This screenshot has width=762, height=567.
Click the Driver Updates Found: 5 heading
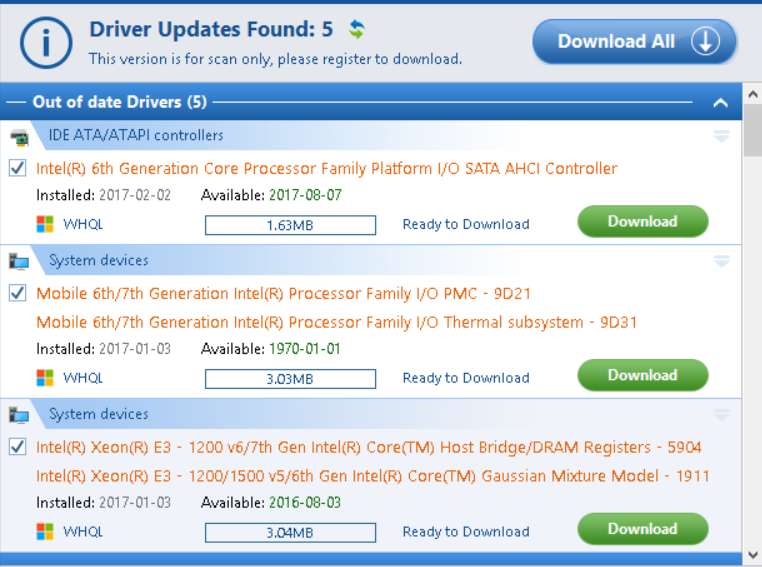click(211, 29)
